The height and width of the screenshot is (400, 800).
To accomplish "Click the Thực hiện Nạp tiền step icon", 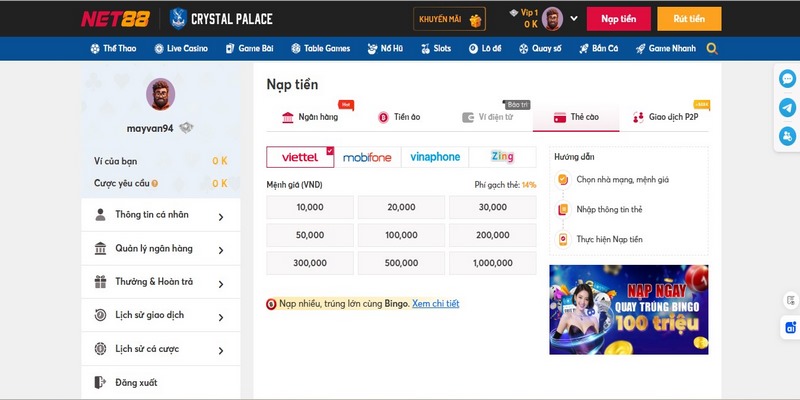I will coord(563,239).
